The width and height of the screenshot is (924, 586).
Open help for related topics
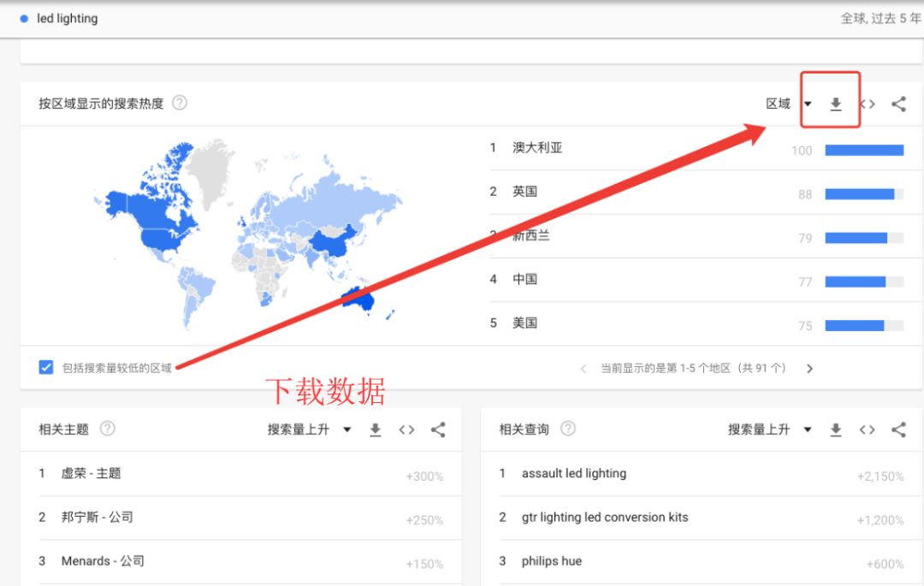coord(108,429)
